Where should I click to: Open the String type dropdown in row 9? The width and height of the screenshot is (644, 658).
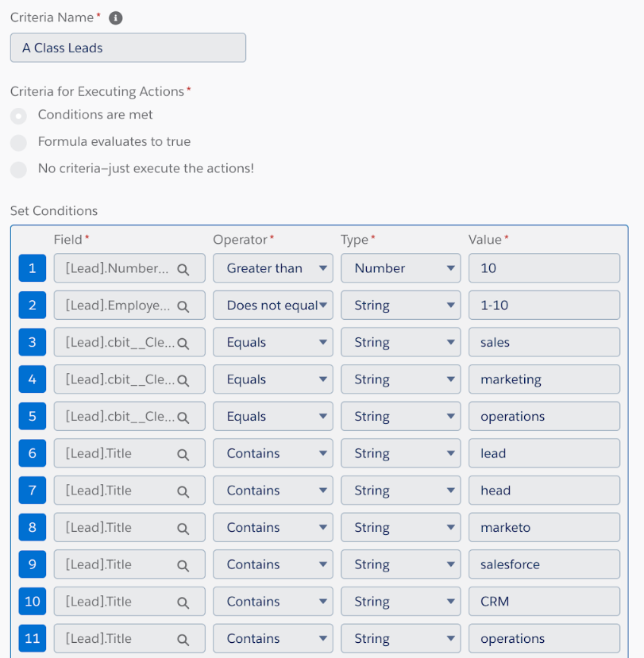[x=400, y=564]
